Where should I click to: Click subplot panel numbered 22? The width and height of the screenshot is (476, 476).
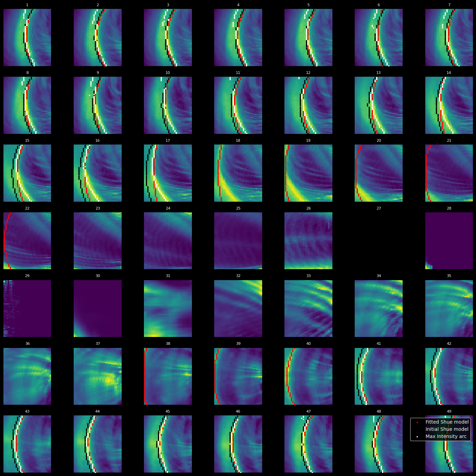click(x=27, y=241)
